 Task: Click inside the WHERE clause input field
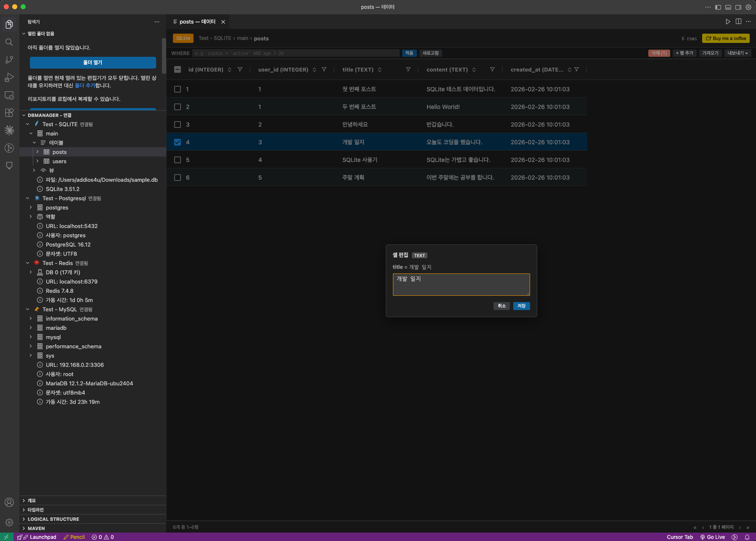[x=294, y=53]
